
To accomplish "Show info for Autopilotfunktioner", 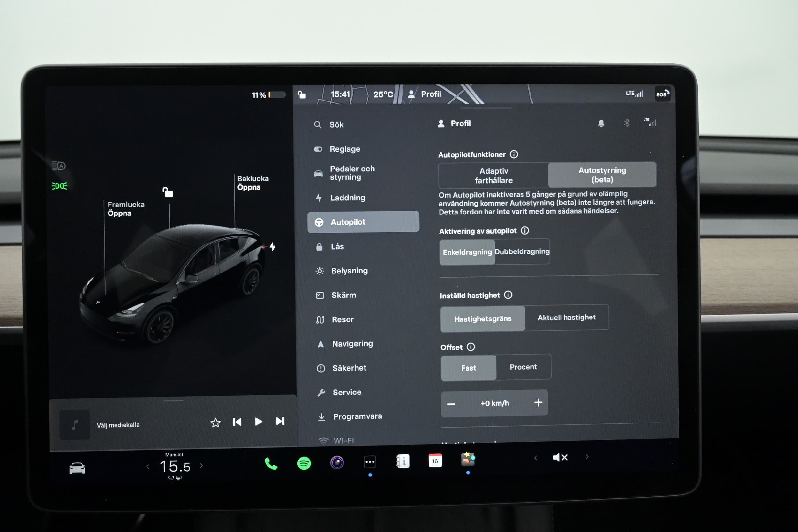I will coord(514,154).
